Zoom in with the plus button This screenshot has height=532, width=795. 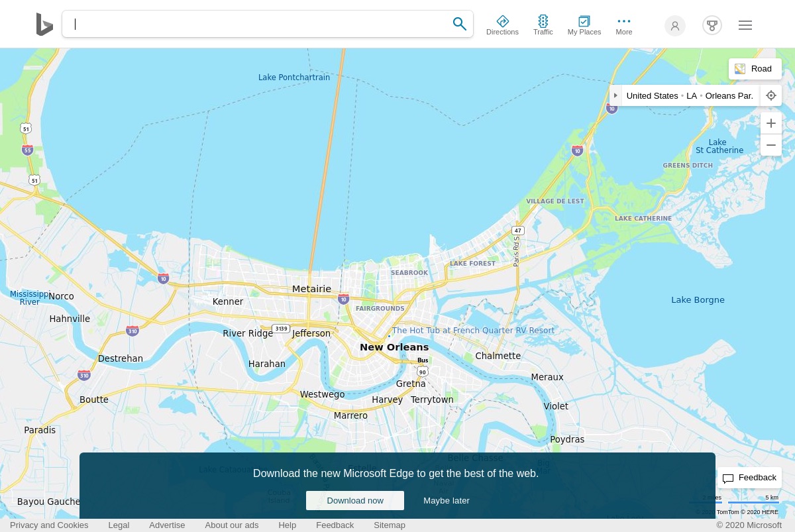pos(771,123)
